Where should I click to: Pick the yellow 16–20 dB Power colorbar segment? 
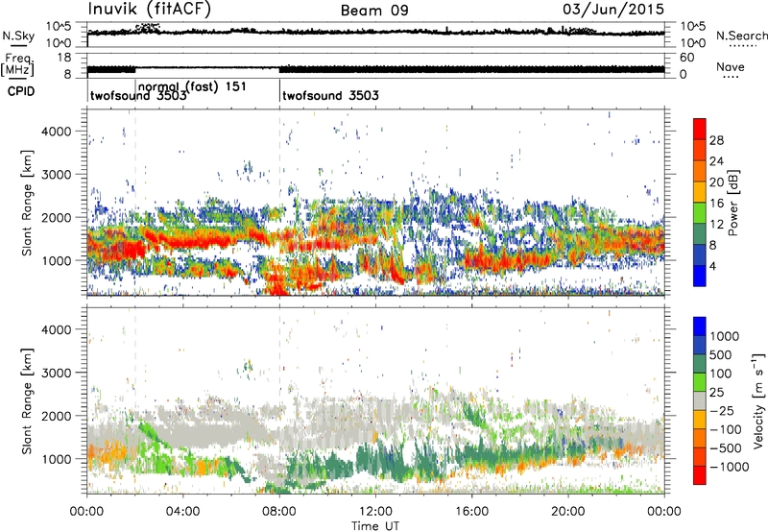coord(700,192)
